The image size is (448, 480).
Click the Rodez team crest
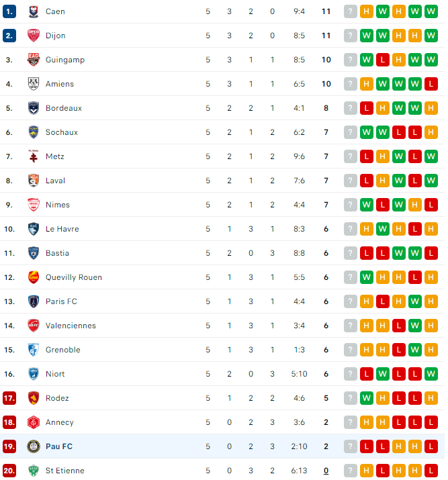pos(34,398)
